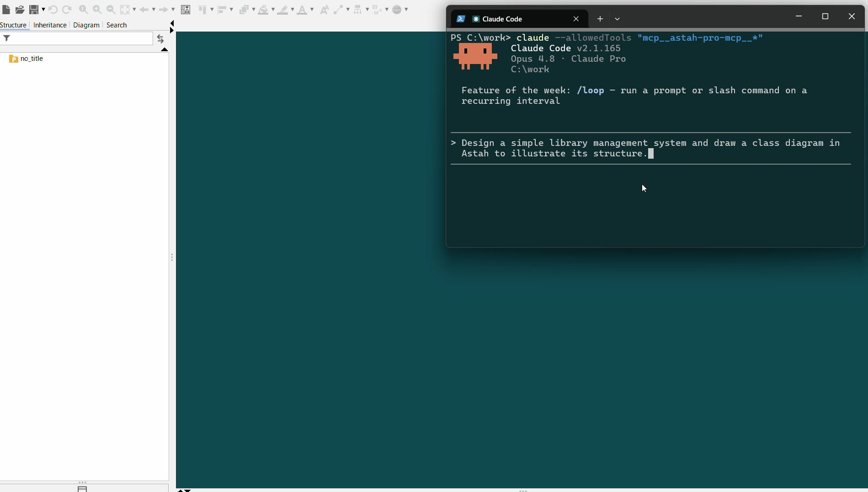Click the funnel filter icon
The image size is (868, 492).
pyautogui.click(x=6, y=38)
